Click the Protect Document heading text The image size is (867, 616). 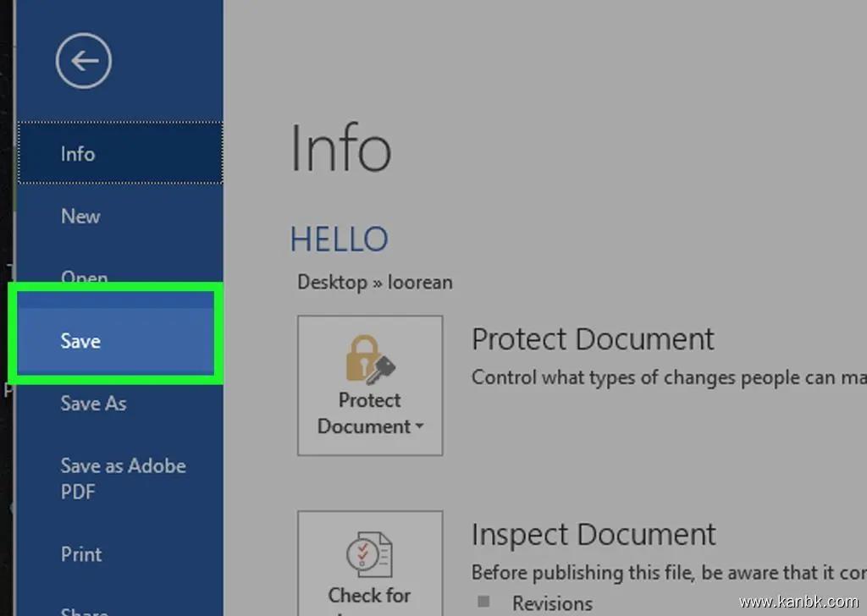click(x=593, y=339)
